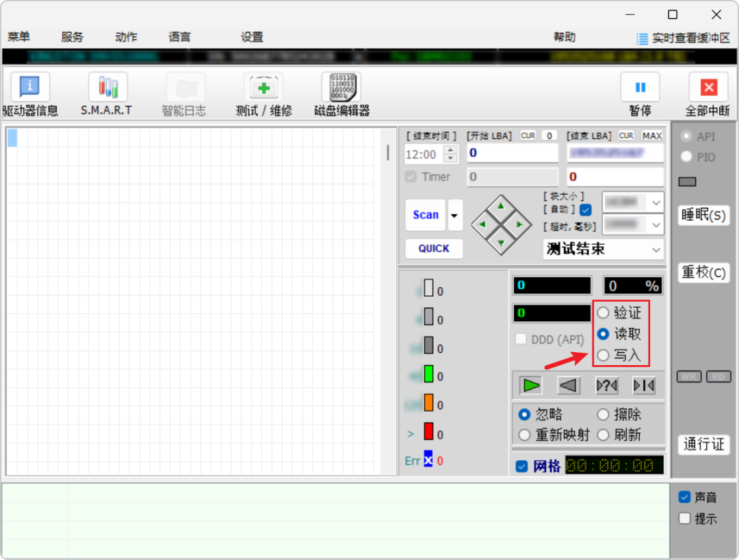Click the up arrow on navigation diamond
The height and width of the screenshot is (560, 739).
point(501,206)
